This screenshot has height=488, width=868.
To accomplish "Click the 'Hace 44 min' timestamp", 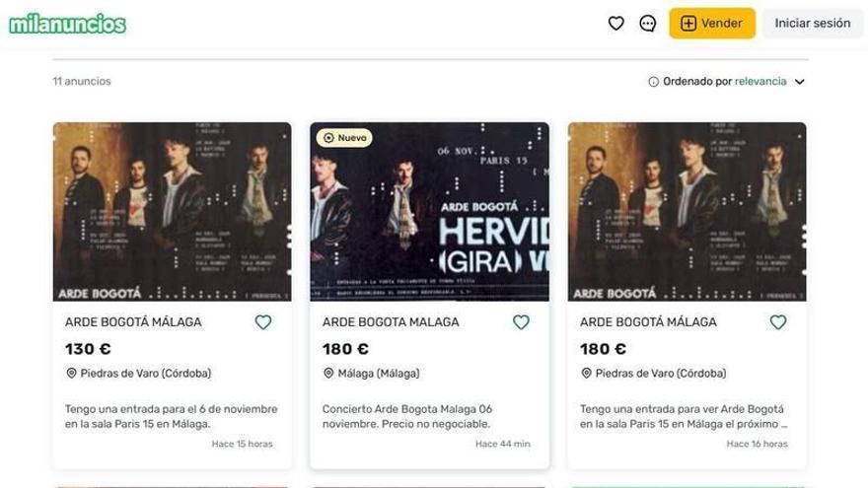I will point(503,444).
